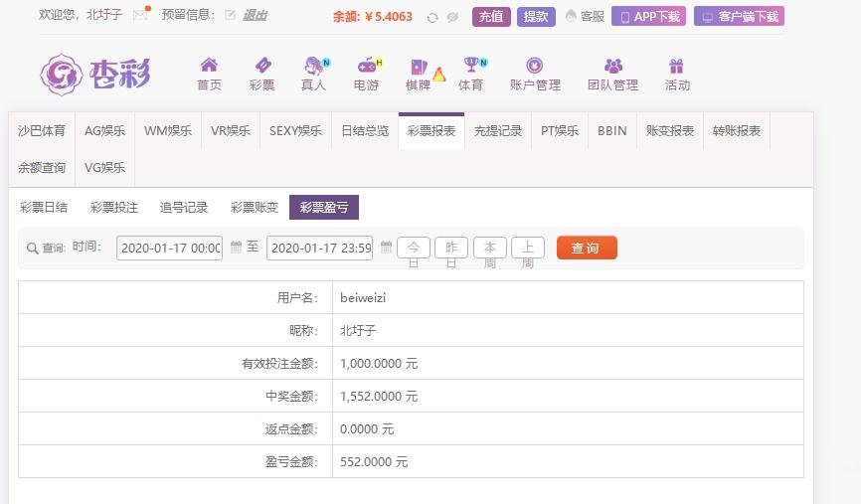The image size is (861, 504).
Task: Open 彩票投注 sub-tab
Action: click(x=114, y=207)
